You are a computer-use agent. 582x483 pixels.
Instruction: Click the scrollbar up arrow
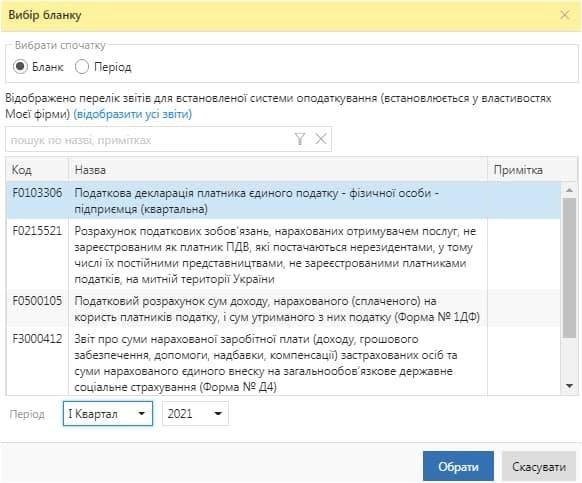[569, 190]
